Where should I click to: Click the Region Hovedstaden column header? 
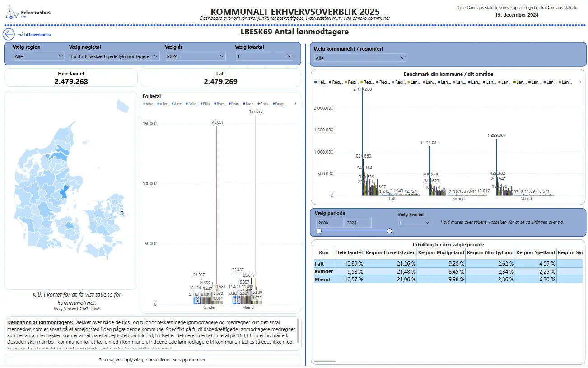(390, 252)
